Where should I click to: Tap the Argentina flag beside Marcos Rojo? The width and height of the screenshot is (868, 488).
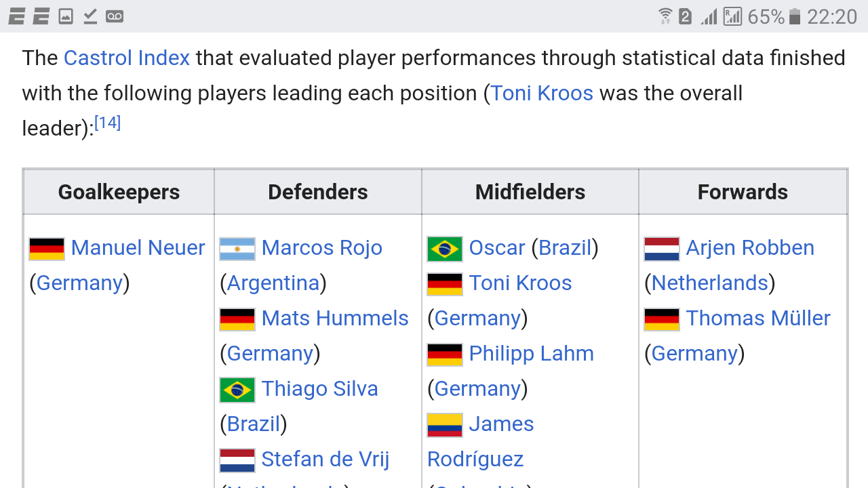(x=237, y=249)
